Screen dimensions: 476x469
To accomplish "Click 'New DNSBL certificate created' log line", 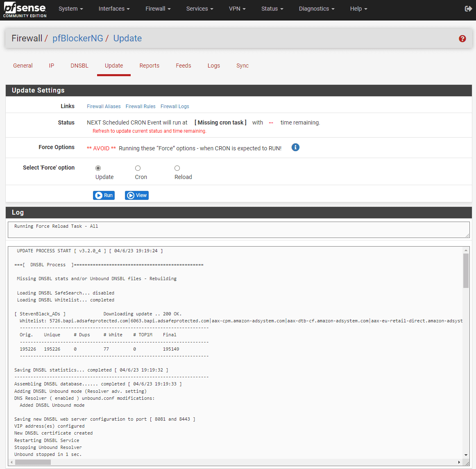I will 53,433.
